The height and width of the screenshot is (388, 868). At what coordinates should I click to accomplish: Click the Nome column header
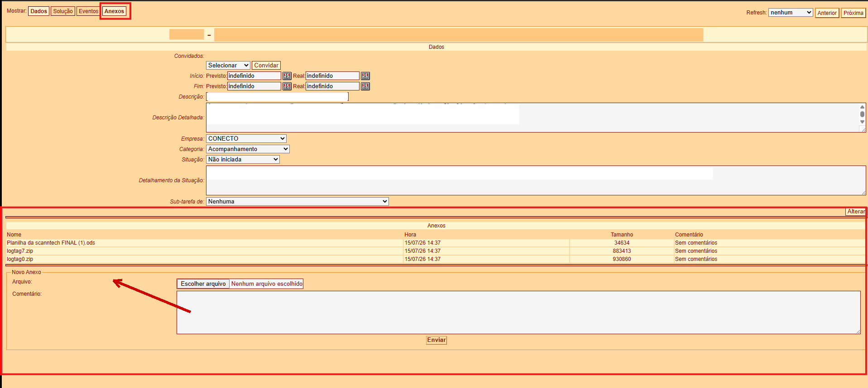click(x=14, y=235)
